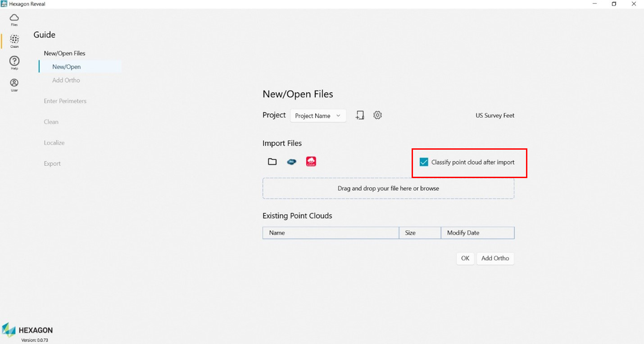Uncheck Classify point cloud after import
The width and height of the screenshot is (644, 344).
[x=424, y=162]
